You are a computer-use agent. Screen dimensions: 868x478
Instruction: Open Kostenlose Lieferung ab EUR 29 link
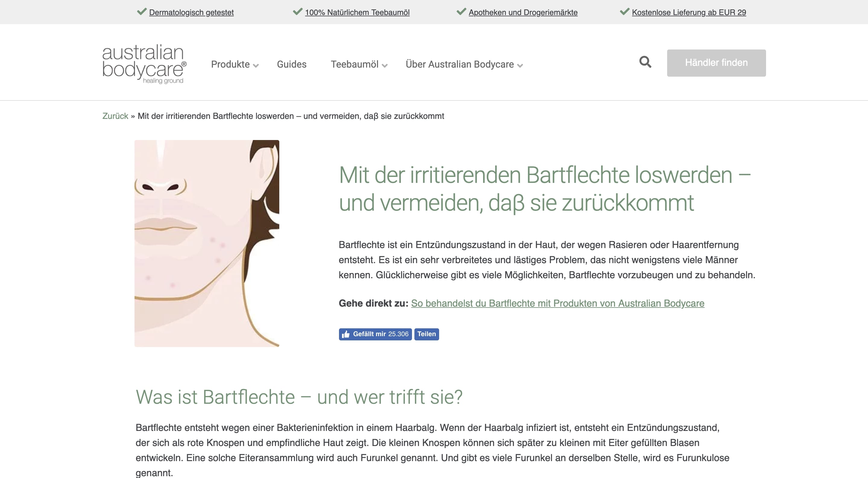pos(689,12)
